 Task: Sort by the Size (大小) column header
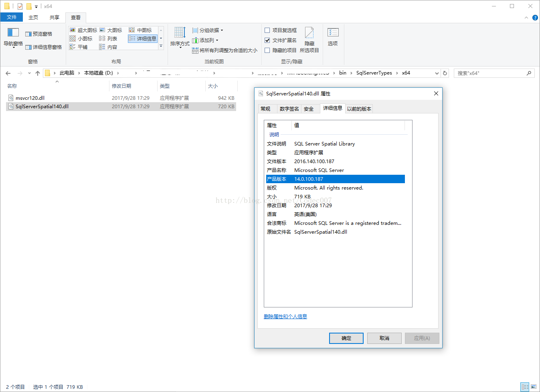point(221,86)
